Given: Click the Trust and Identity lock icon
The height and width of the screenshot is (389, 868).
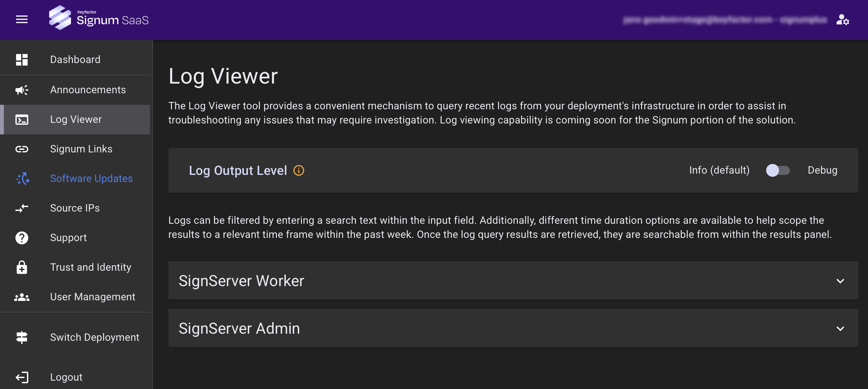Looking at the screenshot, I should tap(22, 267).
